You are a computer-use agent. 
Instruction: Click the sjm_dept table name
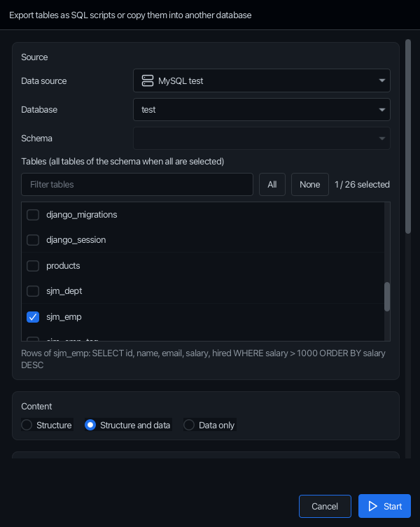(x=64, y=291)
